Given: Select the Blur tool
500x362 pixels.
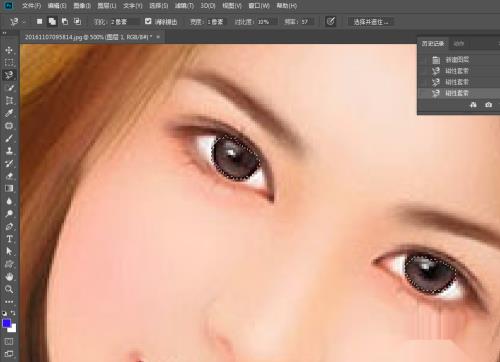Looking at the screenshot, I should point(9,201).
